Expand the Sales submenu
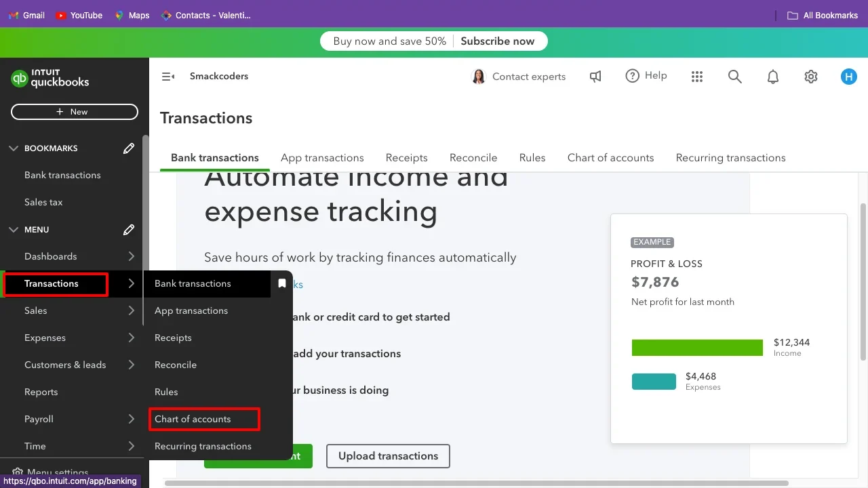Screen dimensions: 868x488 [132, 310]
